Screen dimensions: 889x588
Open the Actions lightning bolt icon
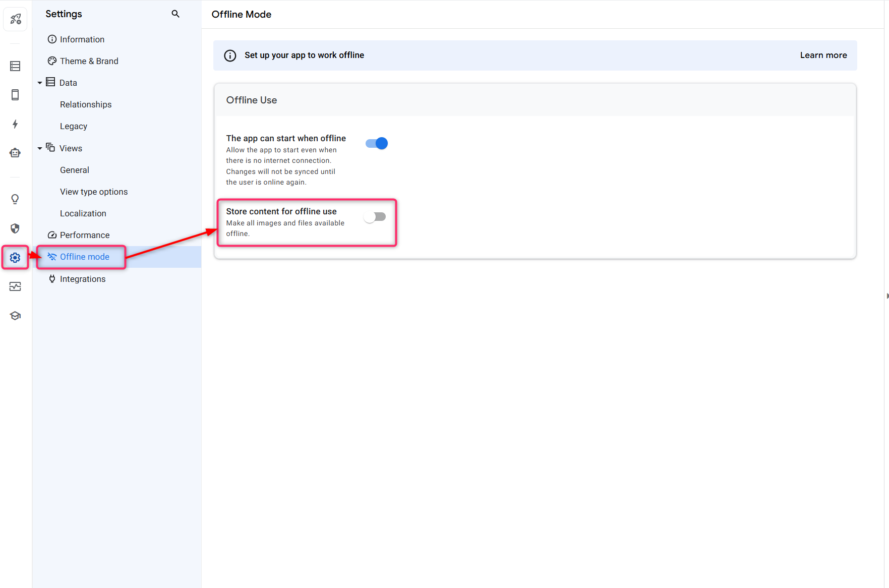15,124
